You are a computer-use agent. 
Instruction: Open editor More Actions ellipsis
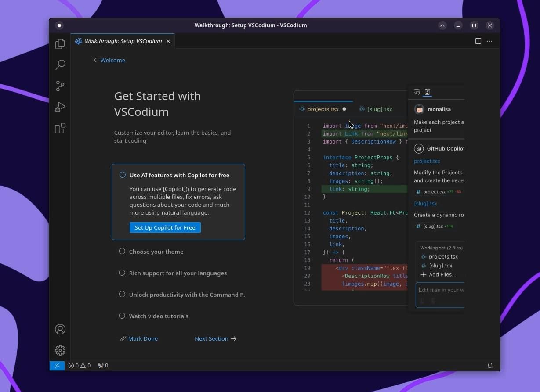tap(489, 41)
